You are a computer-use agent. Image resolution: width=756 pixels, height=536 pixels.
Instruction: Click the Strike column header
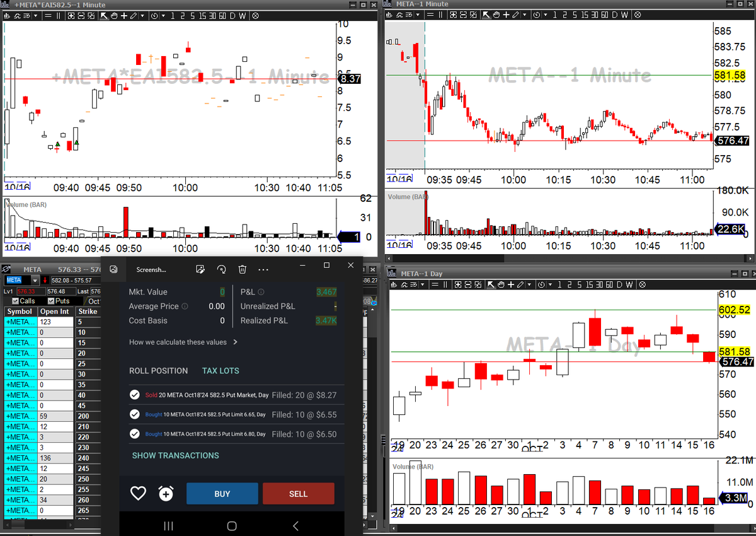click(x=88, y=312)
